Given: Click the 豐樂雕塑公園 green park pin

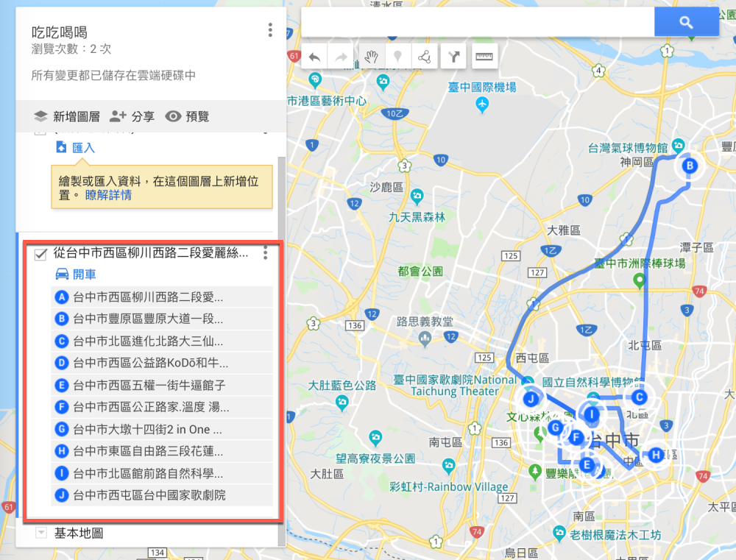Looking at the screenshot, I should coord(534,471).
